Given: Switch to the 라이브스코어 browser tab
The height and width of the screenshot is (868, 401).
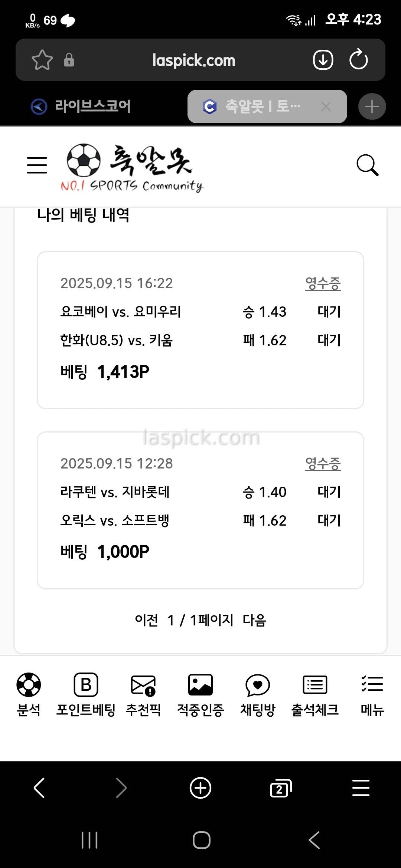Looking at the screenshot, I should (x=93, y=106).
